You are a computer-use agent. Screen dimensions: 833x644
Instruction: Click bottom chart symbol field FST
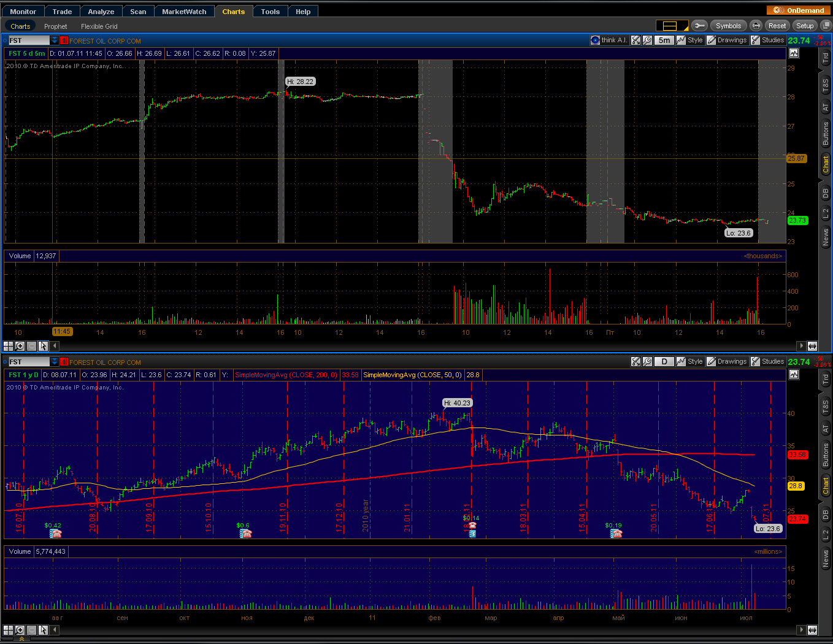29,362
